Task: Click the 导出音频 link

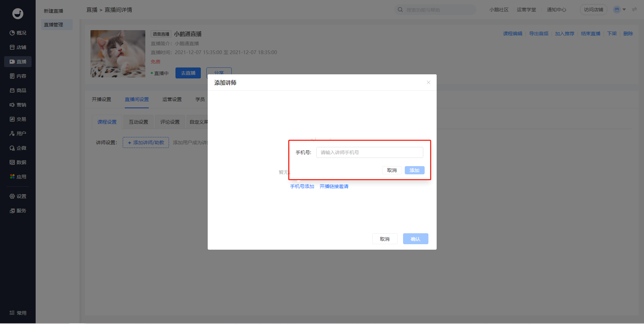Action: click(x=539, y=34)
